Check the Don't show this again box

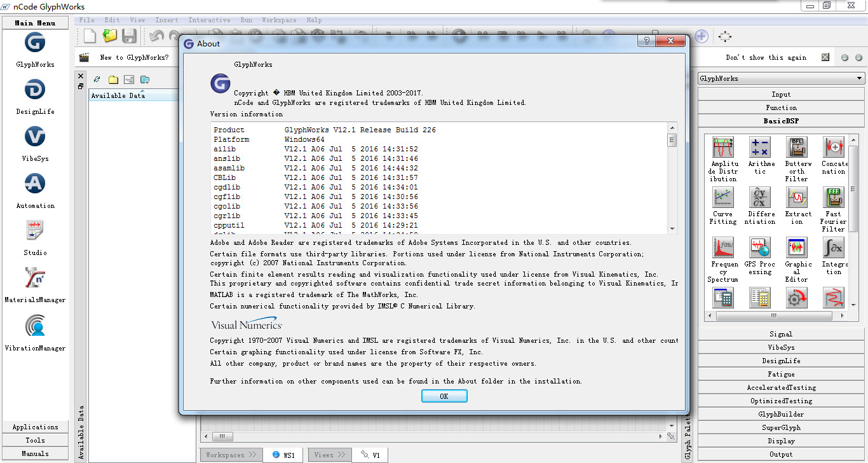(x=825, y=57)
